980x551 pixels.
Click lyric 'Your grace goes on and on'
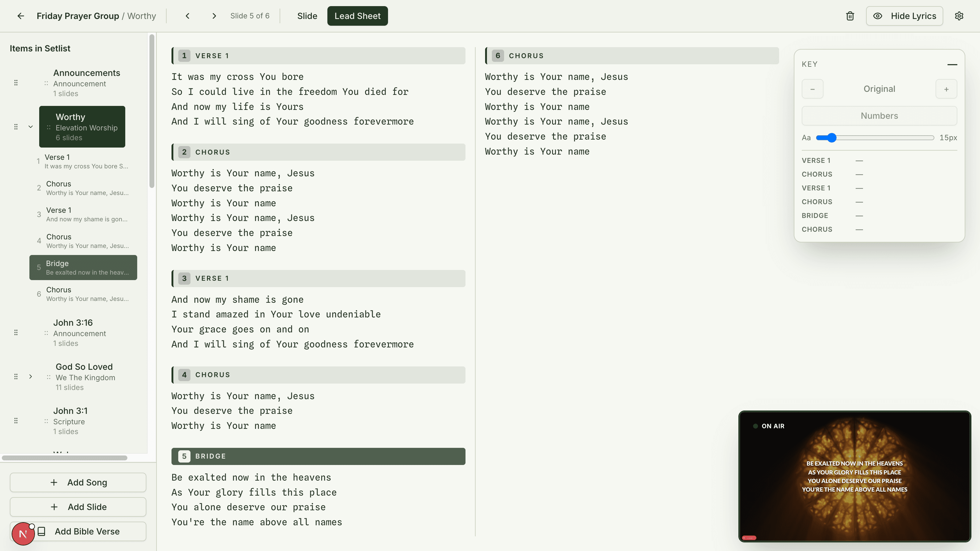(240, 329)
